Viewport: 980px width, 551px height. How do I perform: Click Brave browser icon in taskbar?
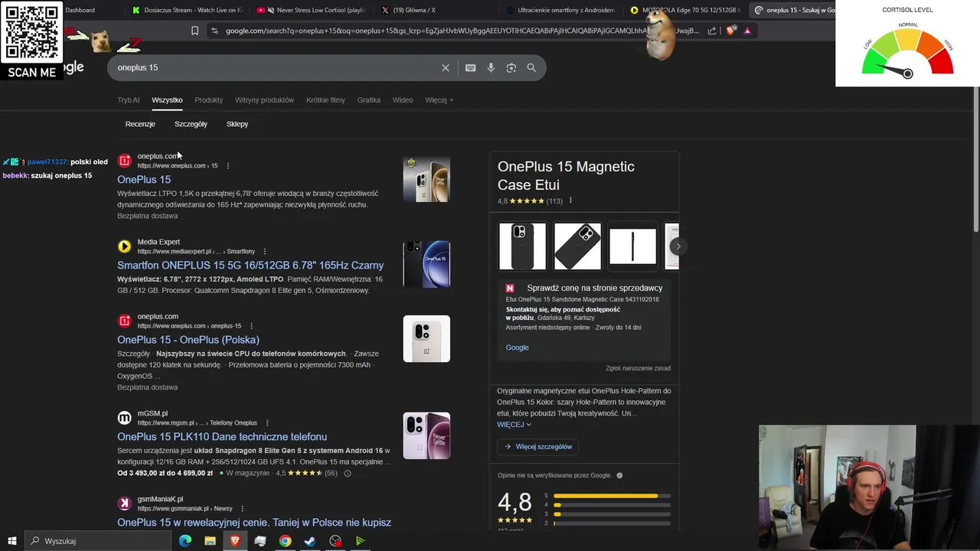tap(235, 541)
